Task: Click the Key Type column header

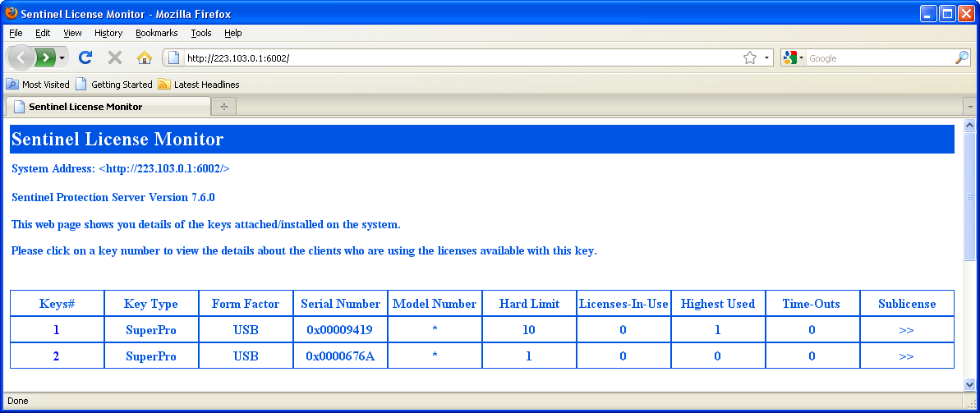Action: tap(150, 304)
